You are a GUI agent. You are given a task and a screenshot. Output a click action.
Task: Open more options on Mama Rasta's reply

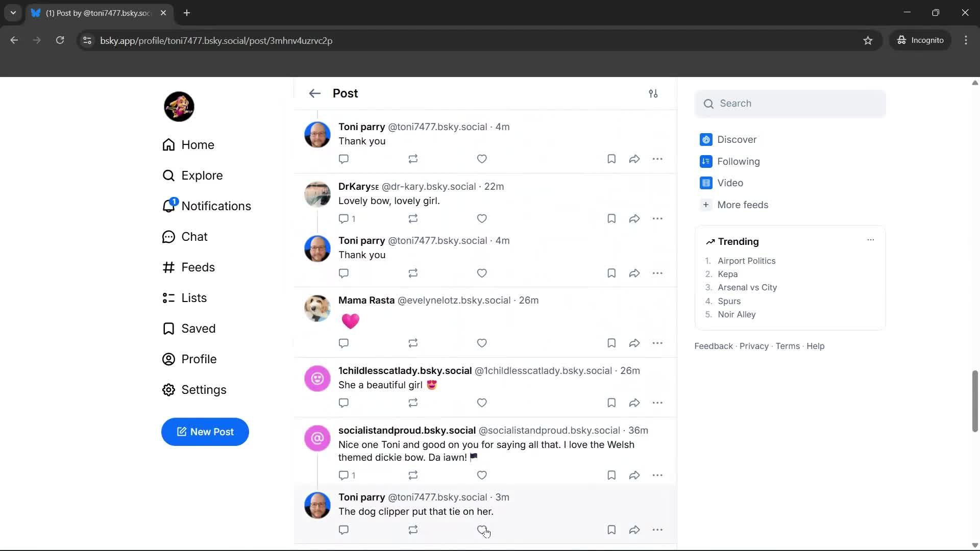[657, 343]
